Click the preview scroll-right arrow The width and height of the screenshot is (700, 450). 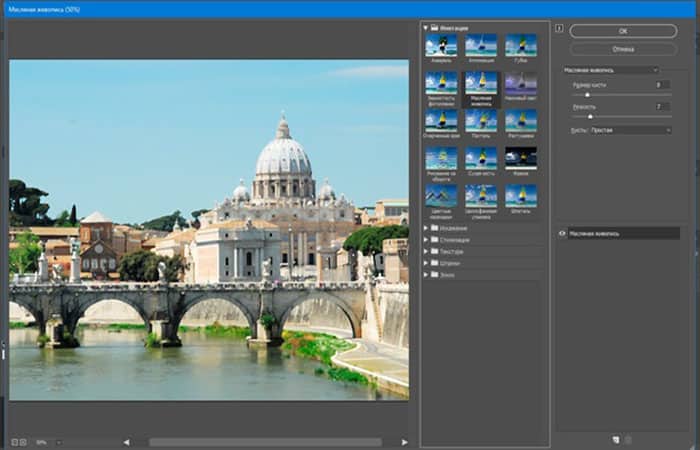(x=404, y=442)
